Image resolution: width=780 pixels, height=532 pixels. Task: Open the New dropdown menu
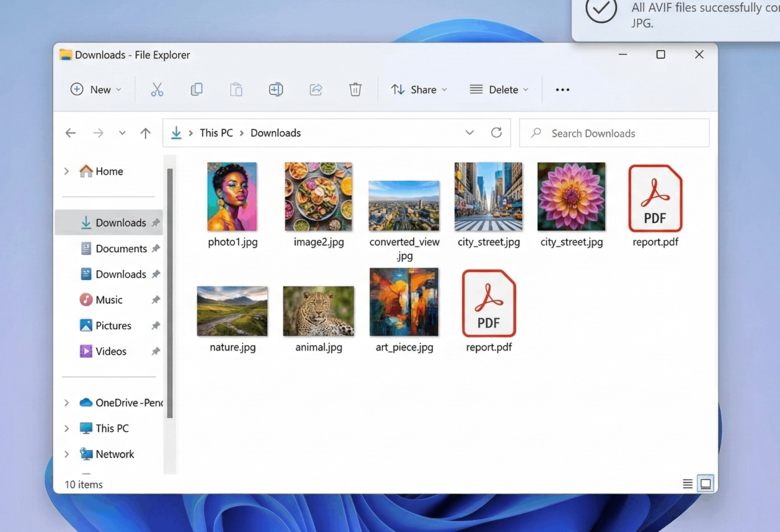click(97, 90)
